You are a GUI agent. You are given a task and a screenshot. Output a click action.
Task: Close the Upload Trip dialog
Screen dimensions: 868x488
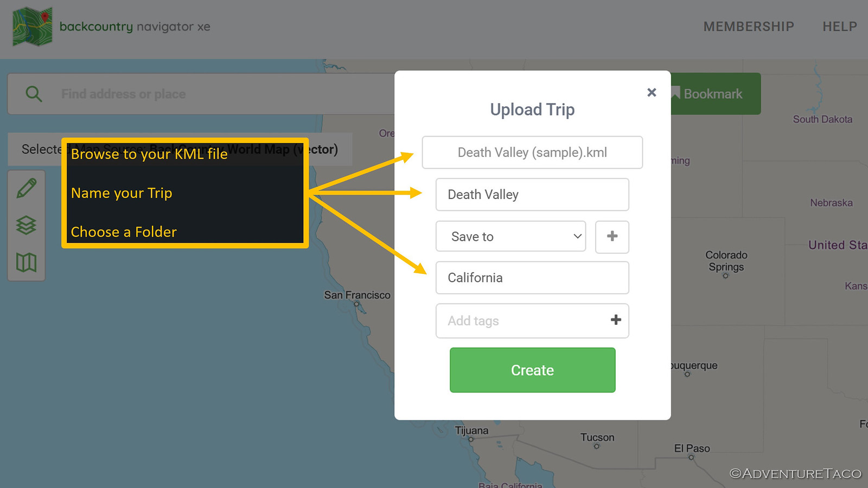coord(652,93)
